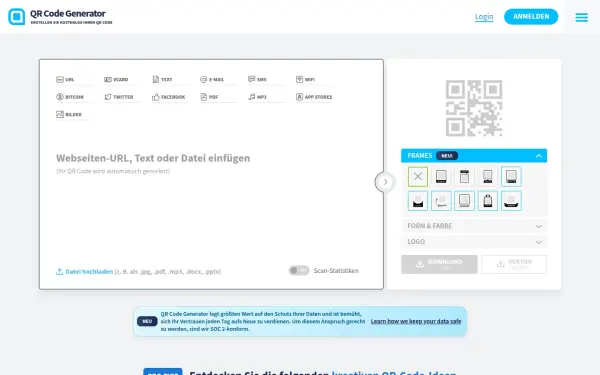Screen dimensions: 600x375
Task: Click the Webseiten-URL, Text oder Datei input field
Action: [153, 158]
